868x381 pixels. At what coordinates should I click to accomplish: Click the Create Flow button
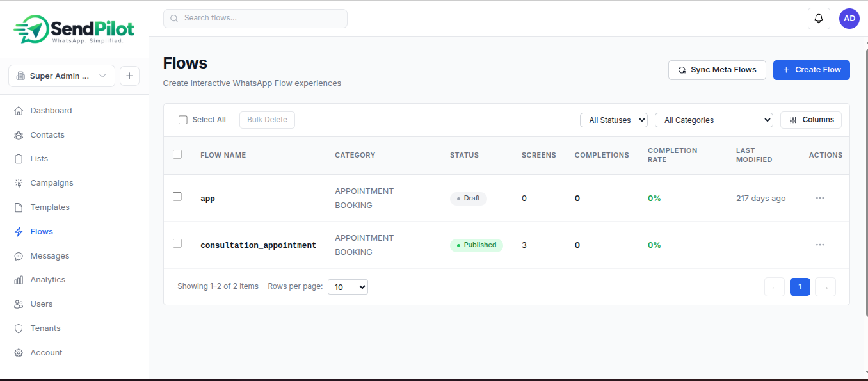click(812, 70)
